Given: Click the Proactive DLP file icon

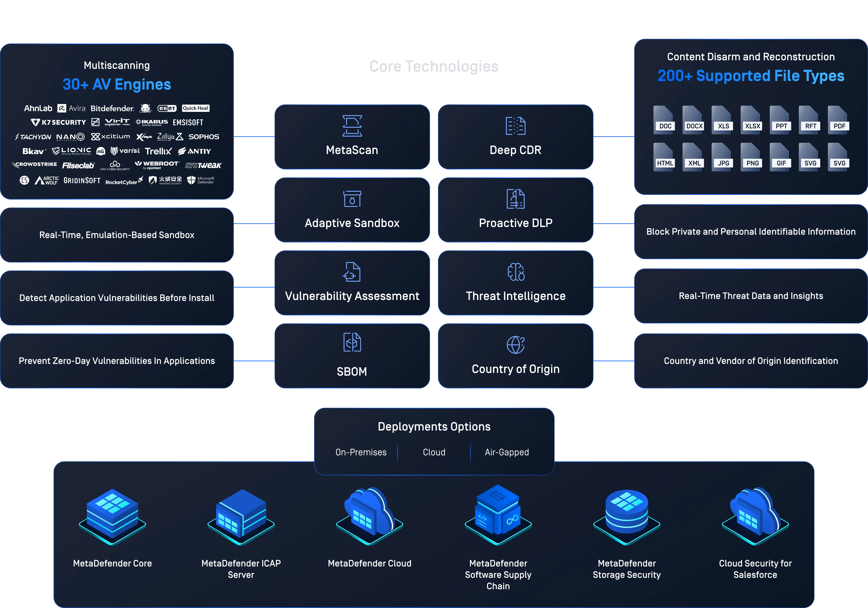Looking at the screenshot, I should (x=515, y=199).
